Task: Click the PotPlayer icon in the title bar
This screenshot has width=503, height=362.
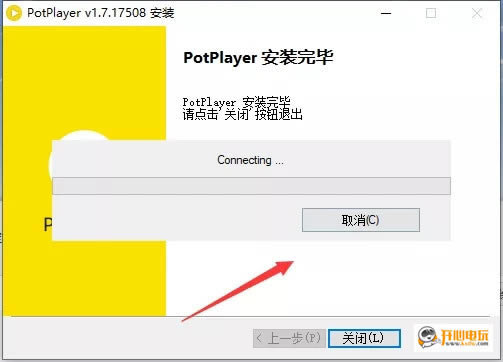Action: click(x=13, y=13)
